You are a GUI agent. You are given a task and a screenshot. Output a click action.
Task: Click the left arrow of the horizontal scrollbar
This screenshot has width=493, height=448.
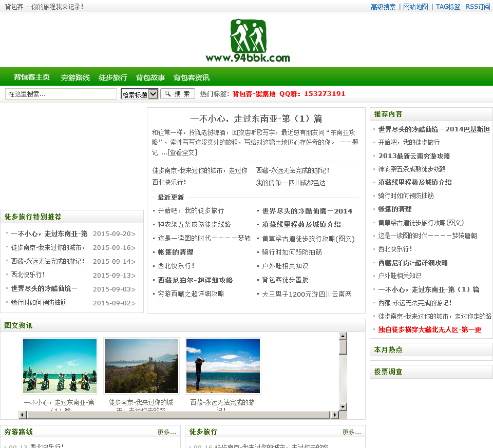click(x=23, y=415)
